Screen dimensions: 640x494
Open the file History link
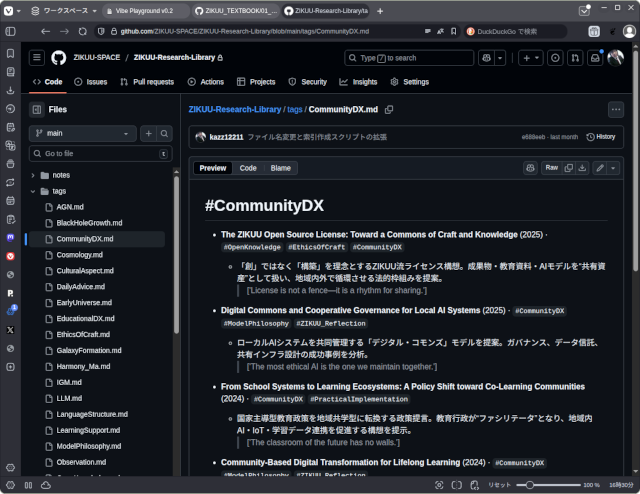(x=601, y=137)
